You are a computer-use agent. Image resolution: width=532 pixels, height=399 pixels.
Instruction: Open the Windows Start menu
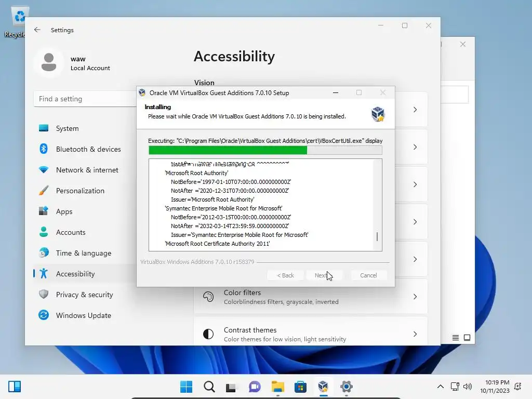pyautogui.click(x=187, y=387)
